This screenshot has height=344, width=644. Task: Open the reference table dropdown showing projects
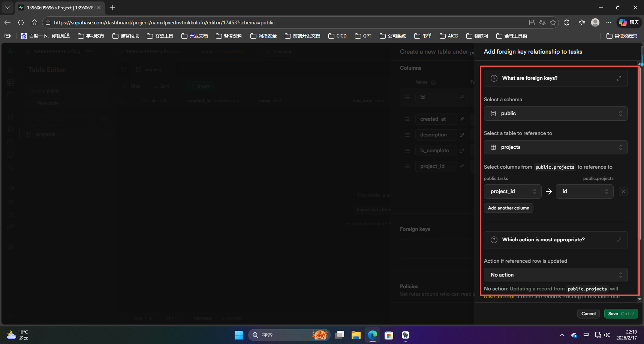tap(556, 147)
